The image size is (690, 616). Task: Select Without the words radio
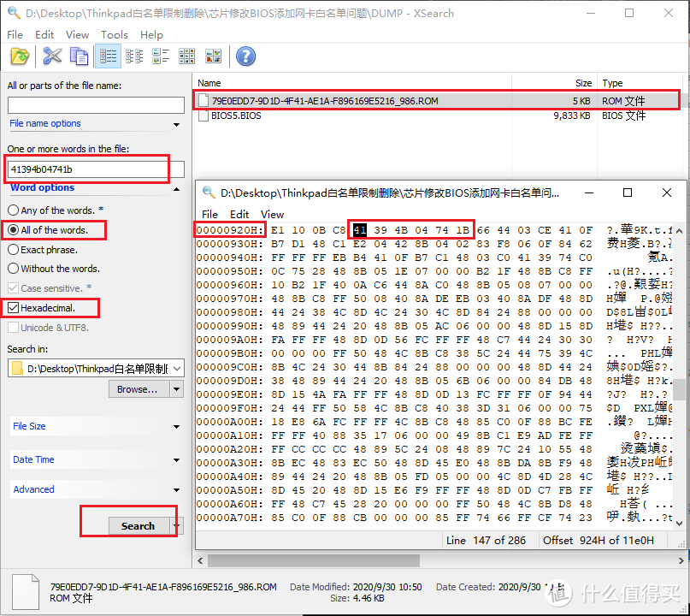click(x=13, y=269)
